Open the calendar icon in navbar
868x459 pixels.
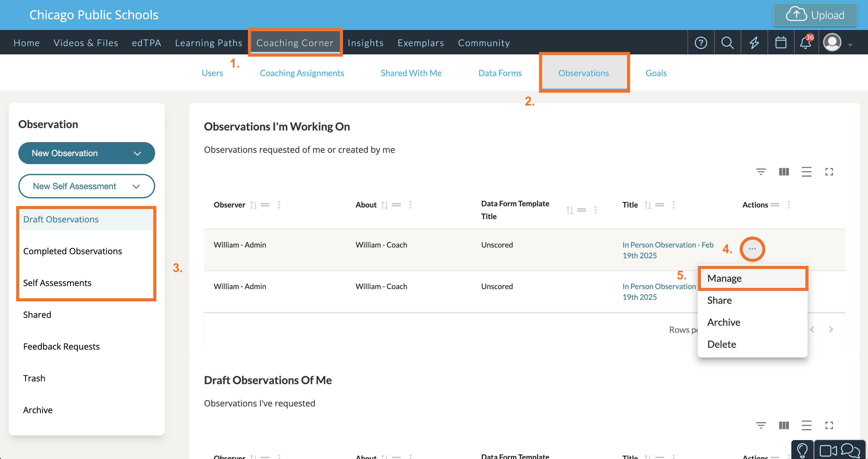(x=781, y=43)
